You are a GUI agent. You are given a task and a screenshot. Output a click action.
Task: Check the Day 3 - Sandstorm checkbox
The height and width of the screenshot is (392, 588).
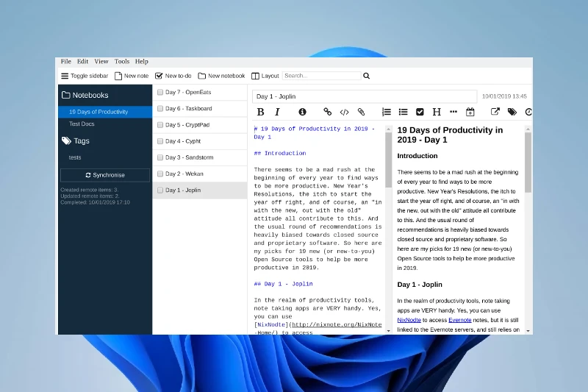coord(160,157)
